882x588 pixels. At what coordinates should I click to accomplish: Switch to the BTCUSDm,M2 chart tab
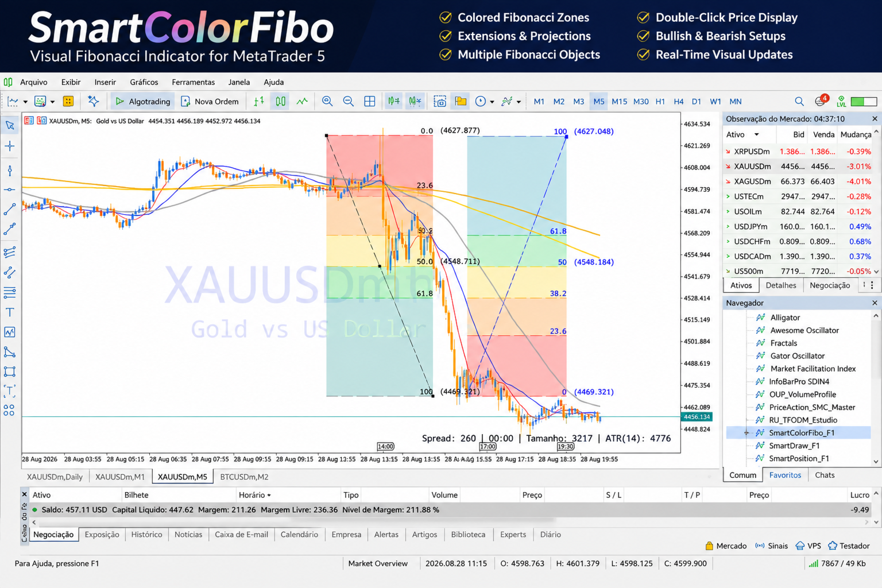point(244,477)
